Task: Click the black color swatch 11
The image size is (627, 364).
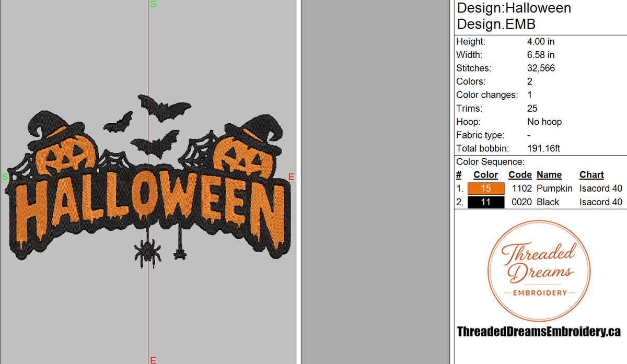Action: (x=486, y=202)
